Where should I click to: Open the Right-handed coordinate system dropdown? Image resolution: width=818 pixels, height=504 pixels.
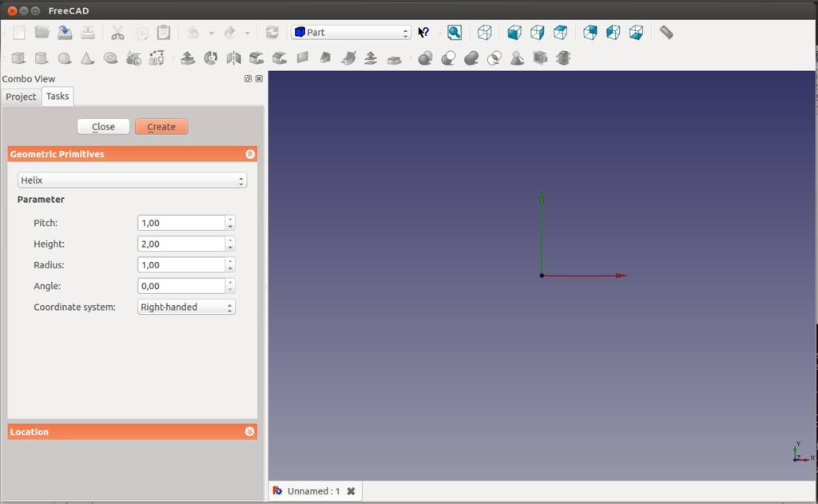click(x=186, y=307)
